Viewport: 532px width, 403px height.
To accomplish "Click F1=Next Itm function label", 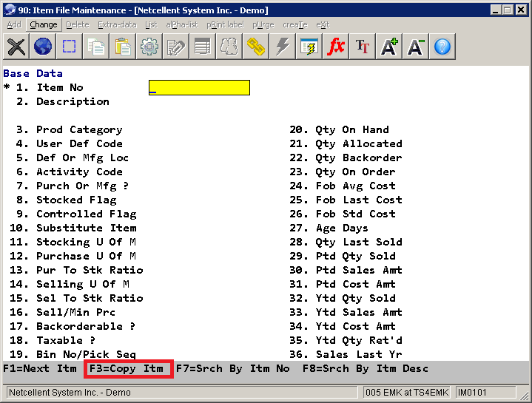I will (39, 368).
